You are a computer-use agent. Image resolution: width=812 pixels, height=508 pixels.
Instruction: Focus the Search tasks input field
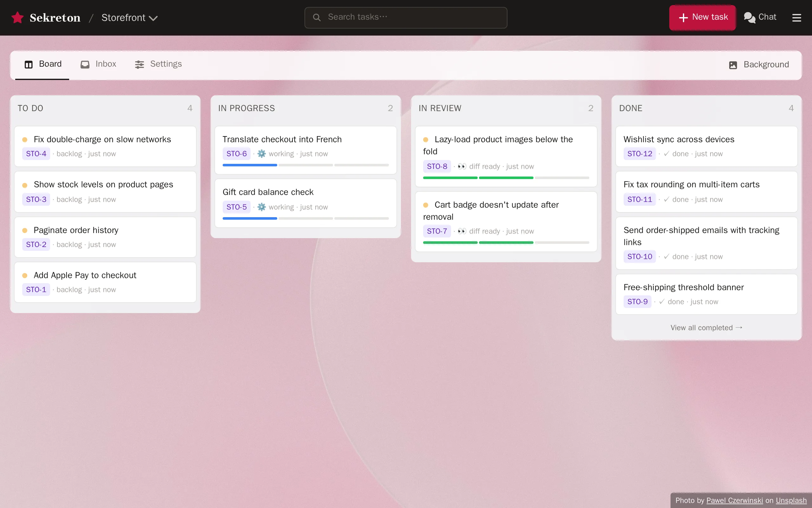click(x=406, y=17)
